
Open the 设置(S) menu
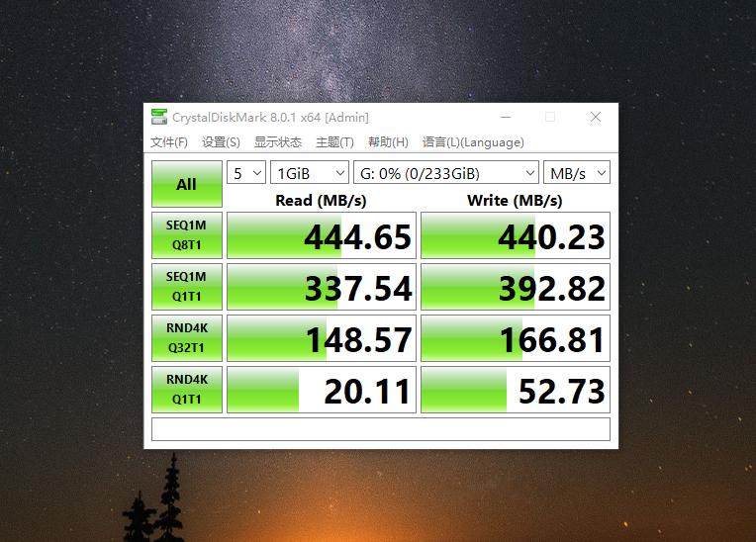click(x=221, y=142)
